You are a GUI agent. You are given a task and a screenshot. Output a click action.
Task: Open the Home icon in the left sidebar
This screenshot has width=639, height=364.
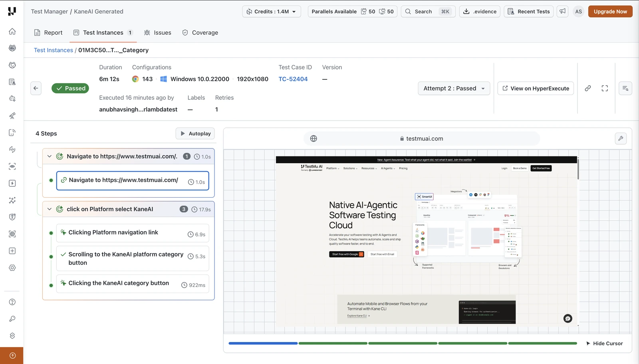pos(12,31)
